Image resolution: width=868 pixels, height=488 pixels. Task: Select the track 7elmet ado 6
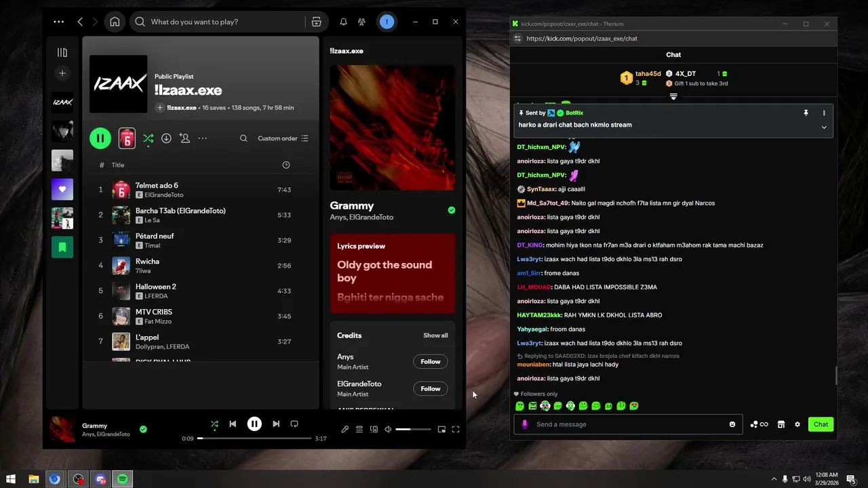[201, 190]
